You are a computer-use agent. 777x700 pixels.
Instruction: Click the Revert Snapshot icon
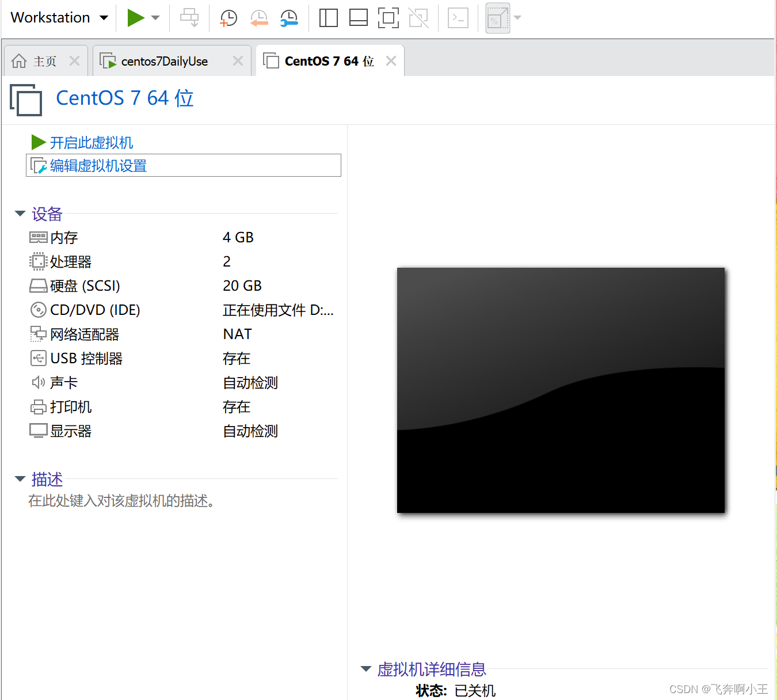[258, 18]
